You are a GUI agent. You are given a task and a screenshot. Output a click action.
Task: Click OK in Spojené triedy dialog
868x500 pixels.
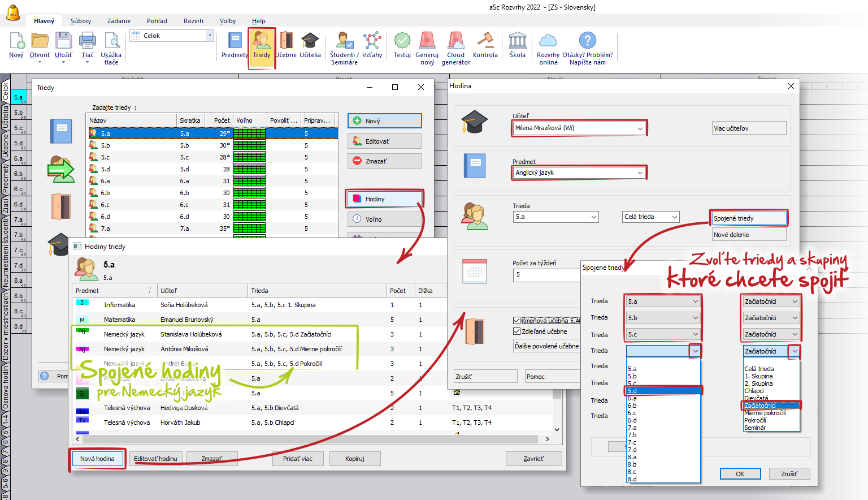(740, 474)
